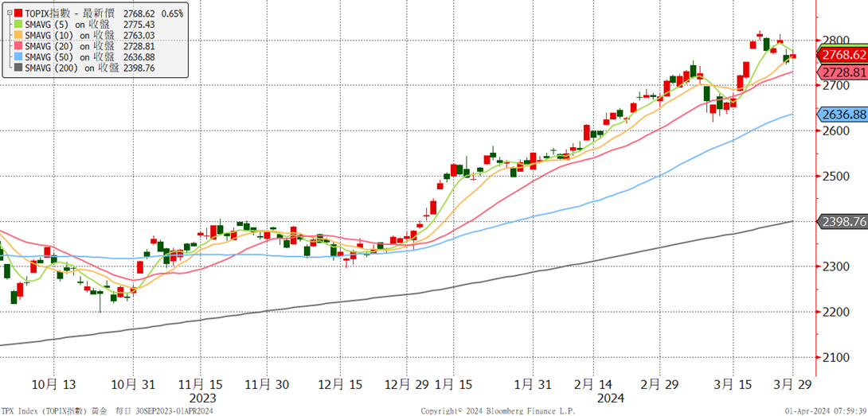The width and height of the screenshot is (868, 416).
Task: Click the 0.65% change value in legend
Action: (171, 12)
